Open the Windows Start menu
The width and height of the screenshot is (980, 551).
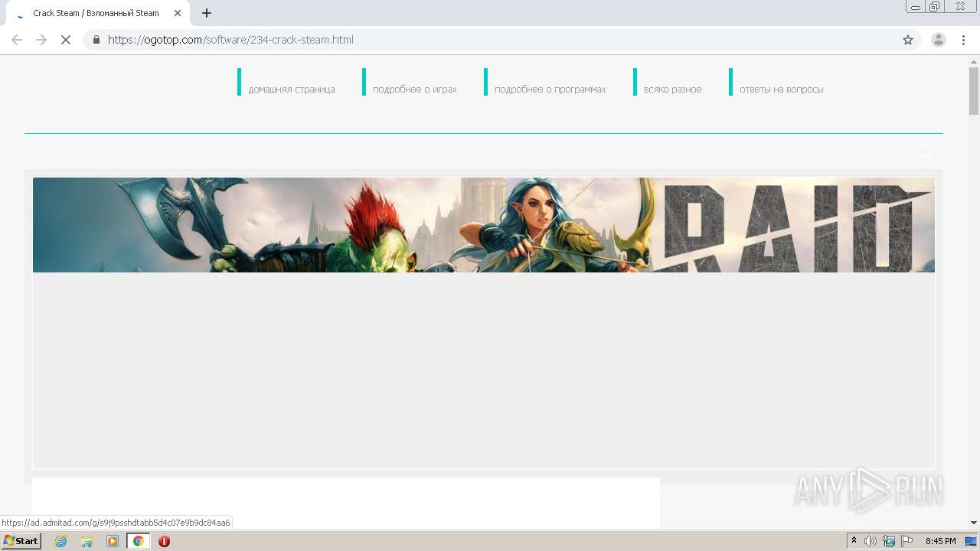pyautogui.click(x=21, y=541)
